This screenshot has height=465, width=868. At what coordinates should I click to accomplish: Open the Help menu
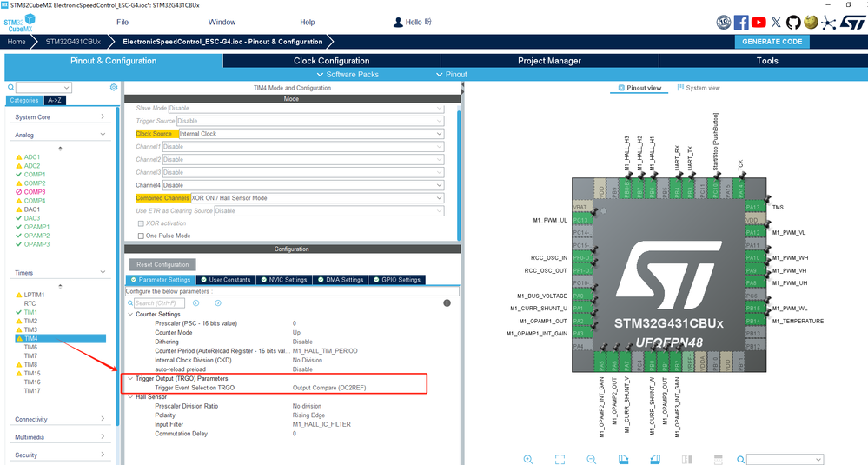308,22
